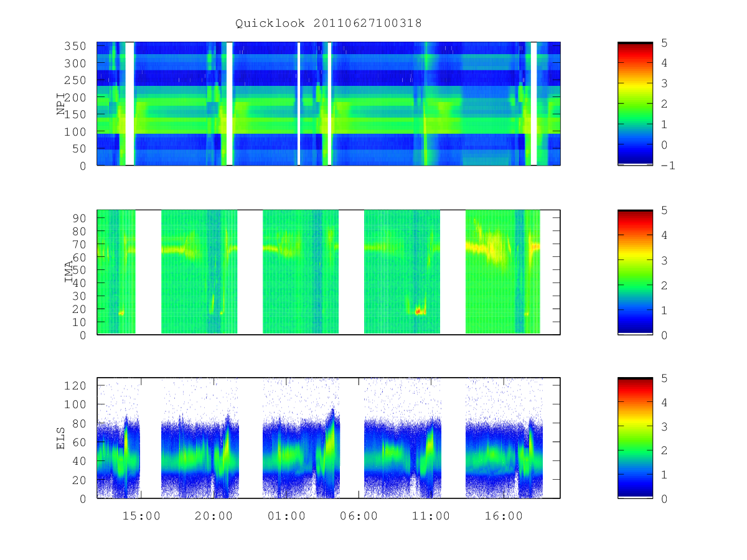Click the -1 label on NPI color bar
747x560 pixels.
[669, 166]
